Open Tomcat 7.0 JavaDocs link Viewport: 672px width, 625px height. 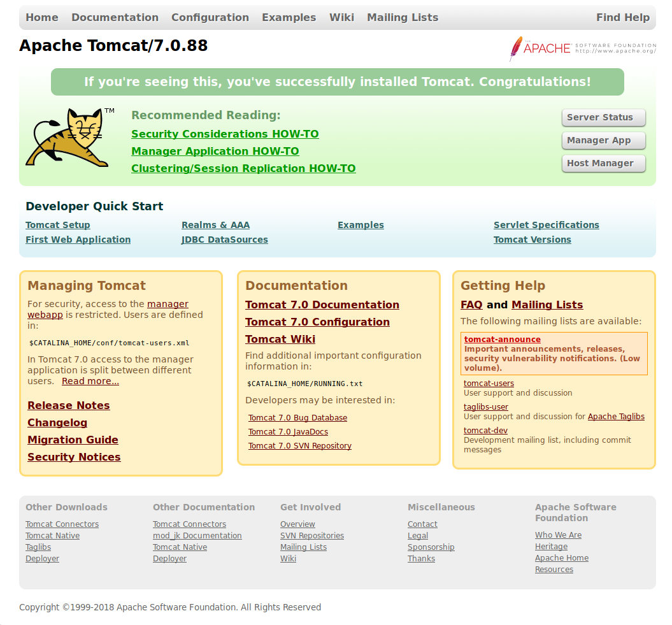288,432
